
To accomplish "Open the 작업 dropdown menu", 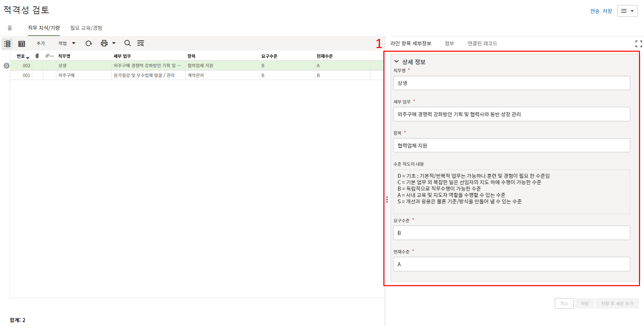I will point(66,43).
